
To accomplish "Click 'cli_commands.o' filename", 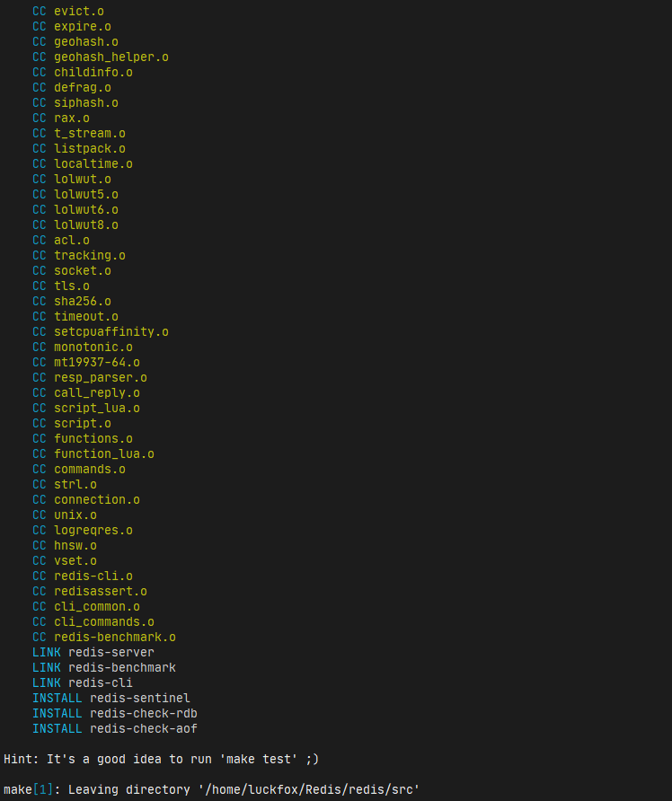I will (103, 622).
